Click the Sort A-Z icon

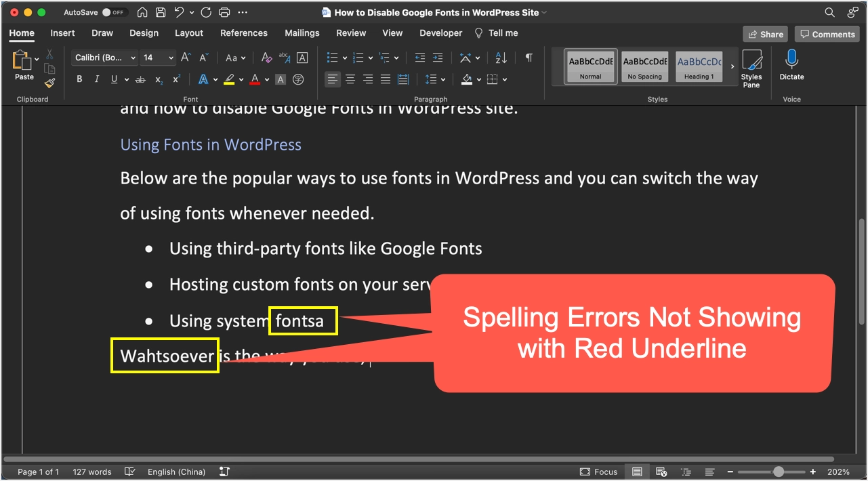[x=501, y=58]
